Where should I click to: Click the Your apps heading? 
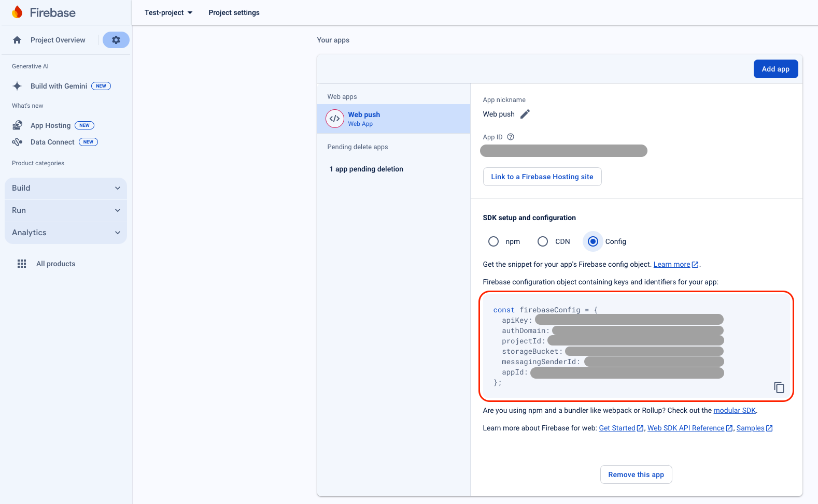[333, 40]
